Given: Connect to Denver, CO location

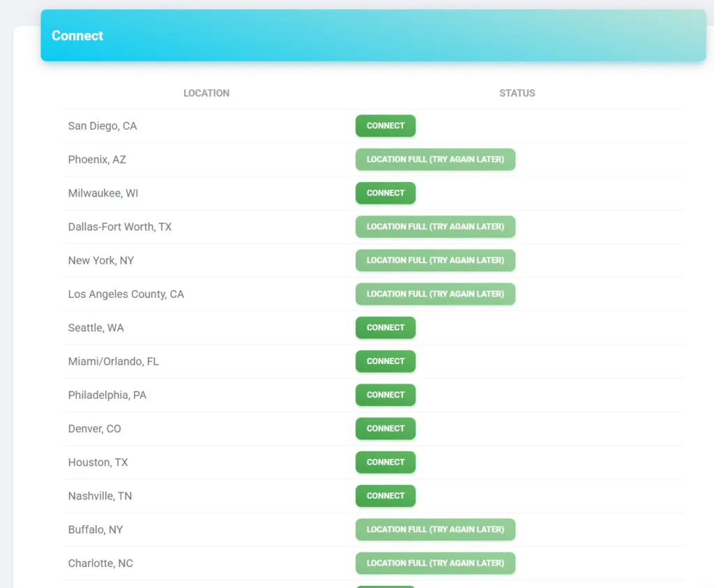Looking at the screenshot, I should [x=385, y=429].
